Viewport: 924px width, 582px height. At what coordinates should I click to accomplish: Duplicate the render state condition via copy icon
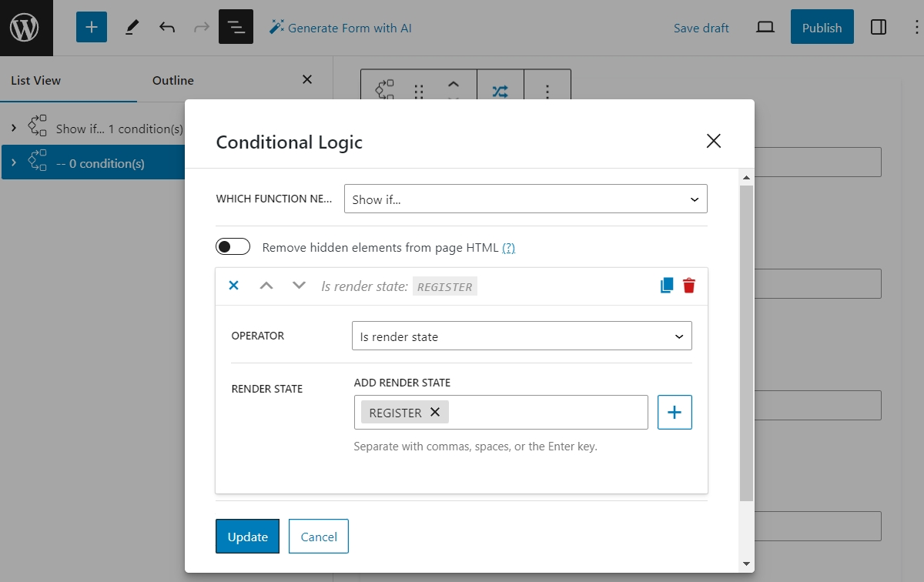(665, 285)
